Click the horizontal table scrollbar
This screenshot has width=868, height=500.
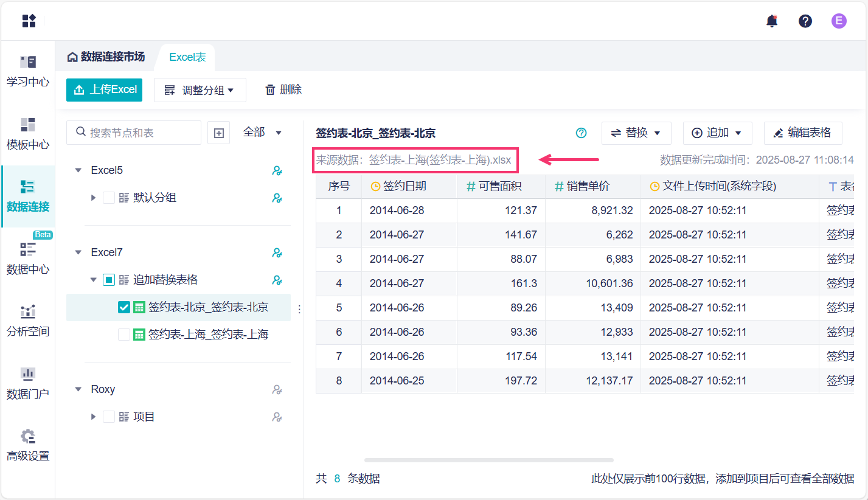(488, 460)
